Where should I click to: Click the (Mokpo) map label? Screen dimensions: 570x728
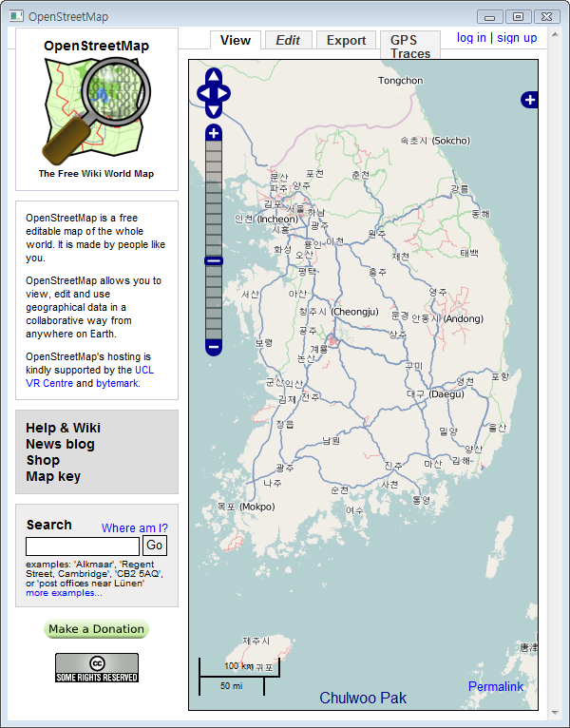click(x=257, y=507)
